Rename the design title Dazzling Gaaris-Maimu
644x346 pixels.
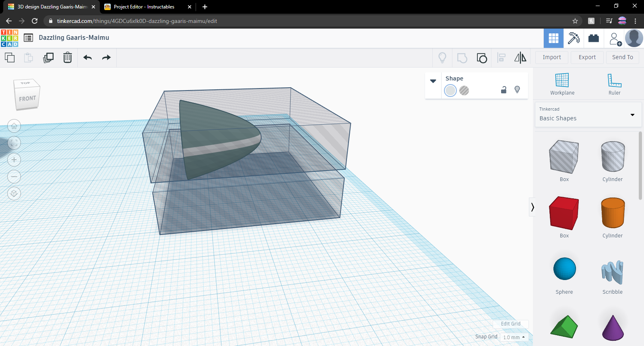74,37
